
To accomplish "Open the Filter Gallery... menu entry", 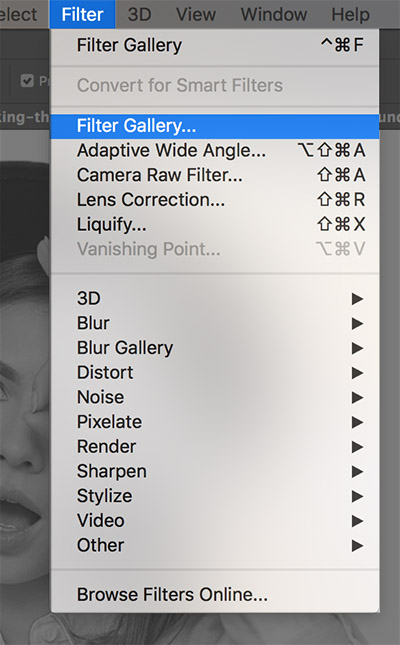I will click(x=214, y=126).
